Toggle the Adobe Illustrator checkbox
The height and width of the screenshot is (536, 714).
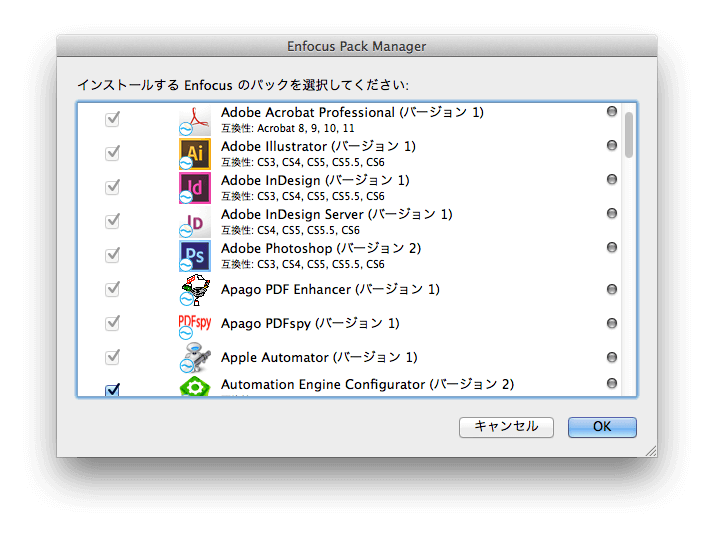[x=112, y=153]
